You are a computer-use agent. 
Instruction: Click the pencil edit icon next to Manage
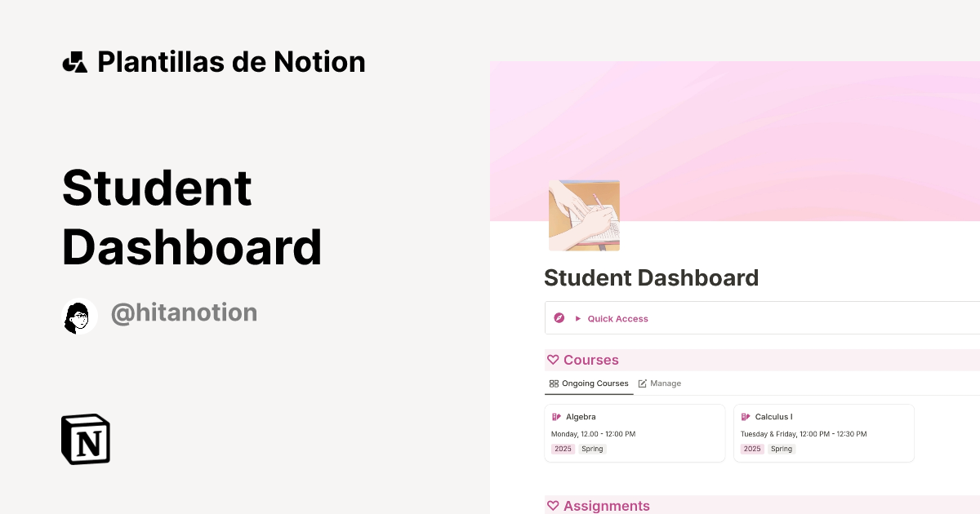(x=643, y=383)
